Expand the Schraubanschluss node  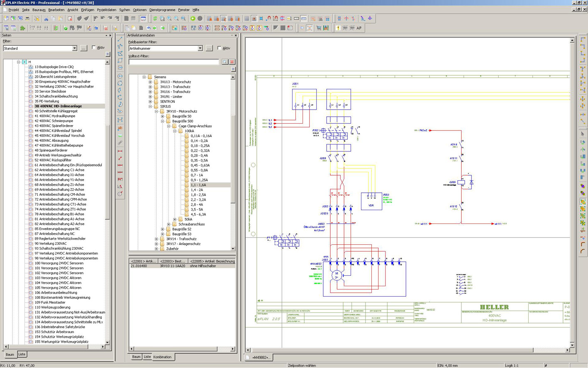click(x=169, y=224)
